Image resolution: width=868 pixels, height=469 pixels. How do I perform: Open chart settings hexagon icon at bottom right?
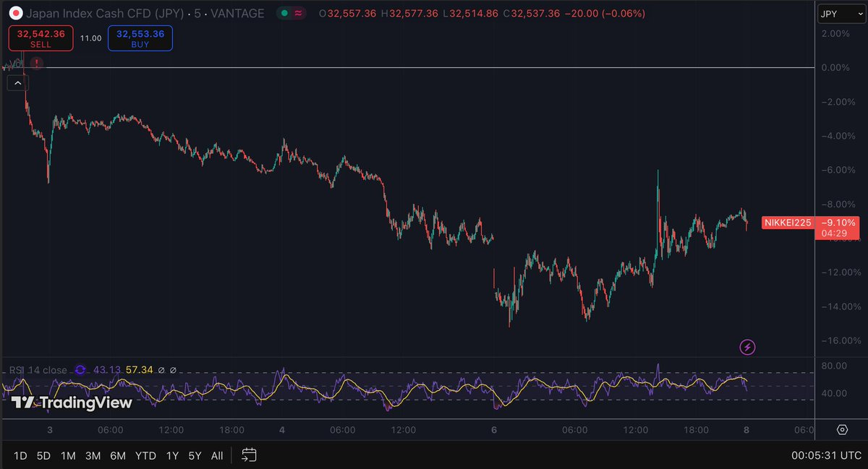pos(842,430)
